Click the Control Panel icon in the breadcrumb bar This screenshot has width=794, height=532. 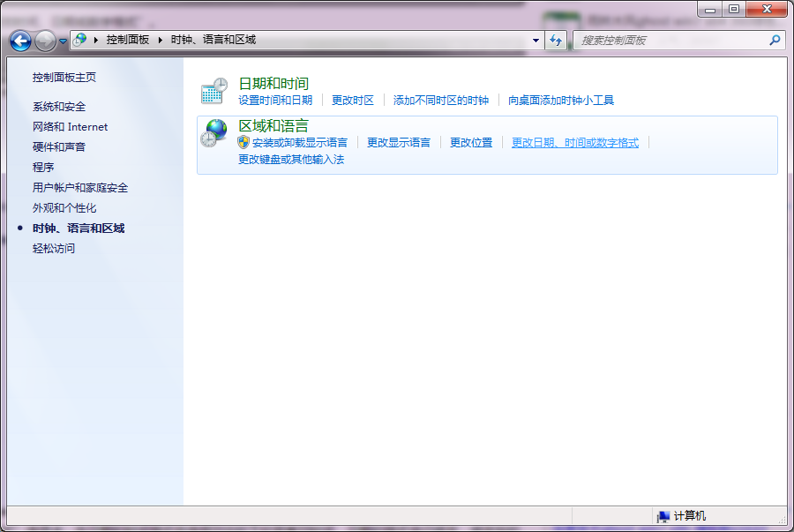(x=79, y=40)
